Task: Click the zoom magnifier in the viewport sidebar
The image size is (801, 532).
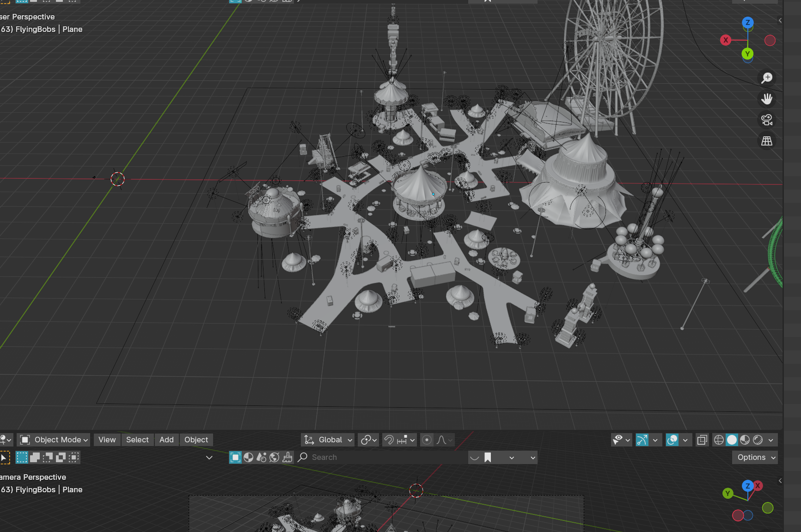Action: pyautogui.click(x=767, y=77)
